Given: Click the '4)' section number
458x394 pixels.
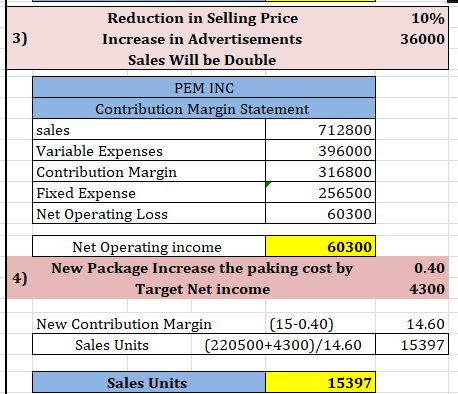Looking at the screenshot, I should tap(20, 277).
